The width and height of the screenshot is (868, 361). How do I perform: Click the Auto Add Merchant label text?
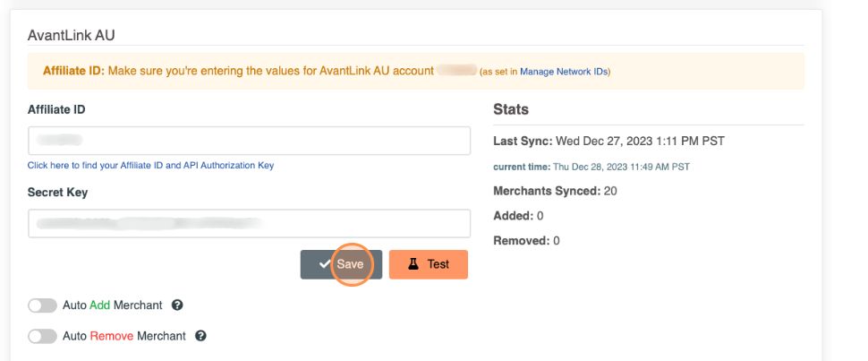pos(113,305)
